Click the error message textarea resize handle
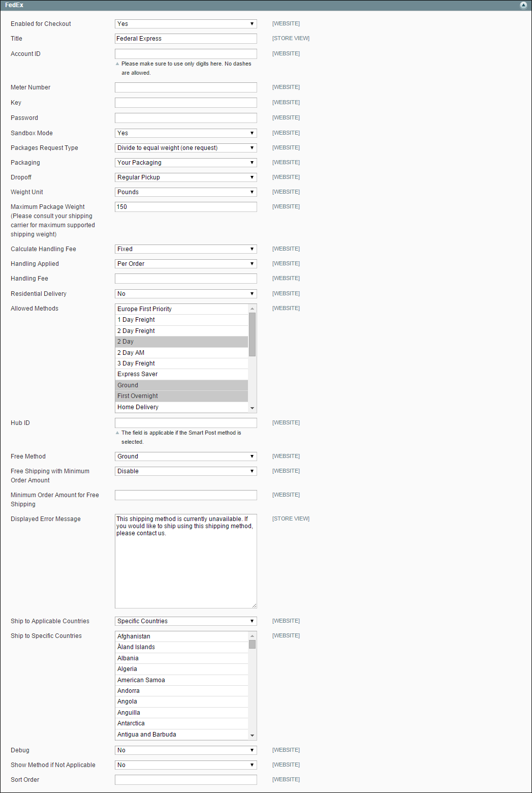 click(x=254, y=605)
